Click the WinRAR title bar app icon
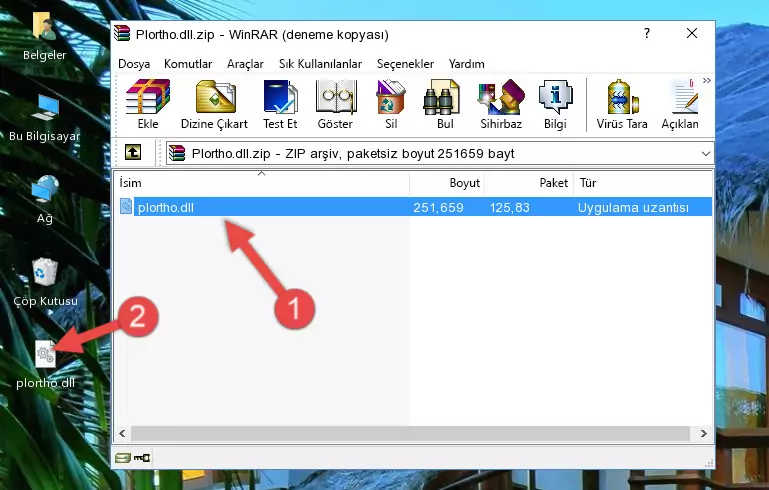769x490 pixels. tap(122, 33)
